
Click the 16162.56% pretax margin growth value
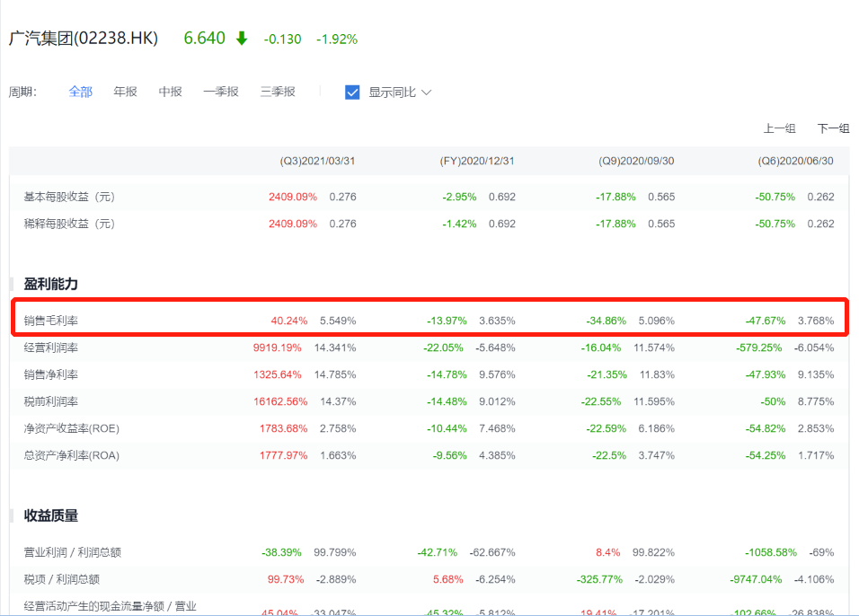click(x=280, y=401)
